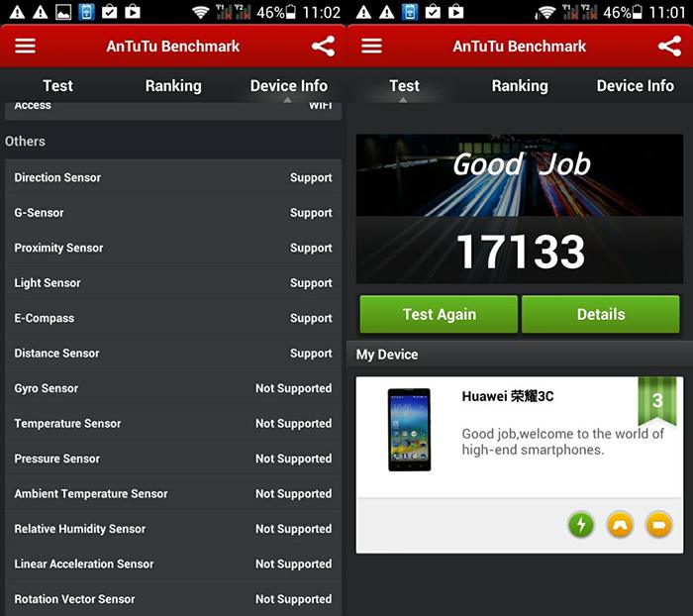
Task: Tap green lightning bolt icon
Action: point(581,525)
